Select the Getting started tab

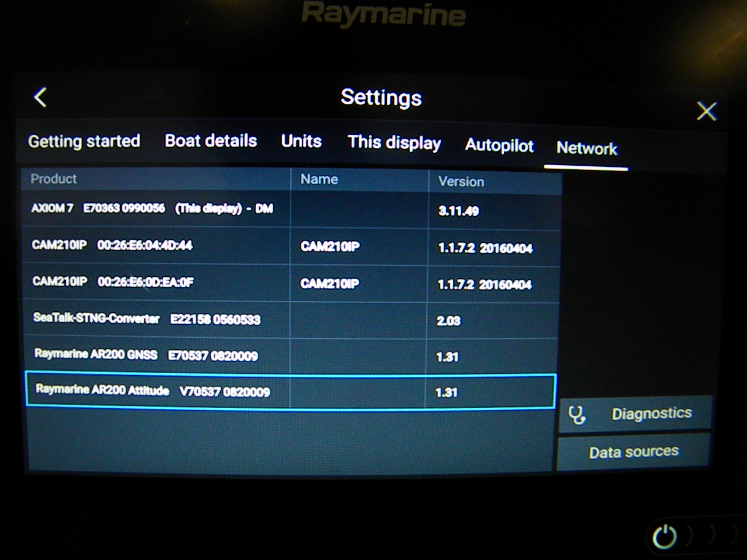tap(85, 141)
